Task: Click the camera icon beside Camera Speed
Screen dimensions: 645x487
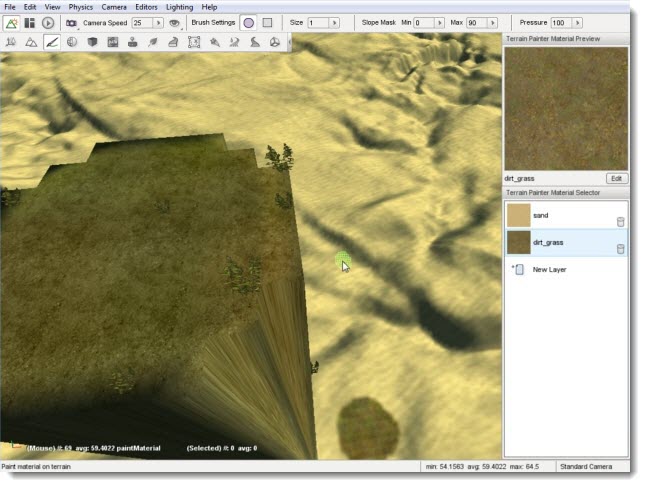Action: 71,22
